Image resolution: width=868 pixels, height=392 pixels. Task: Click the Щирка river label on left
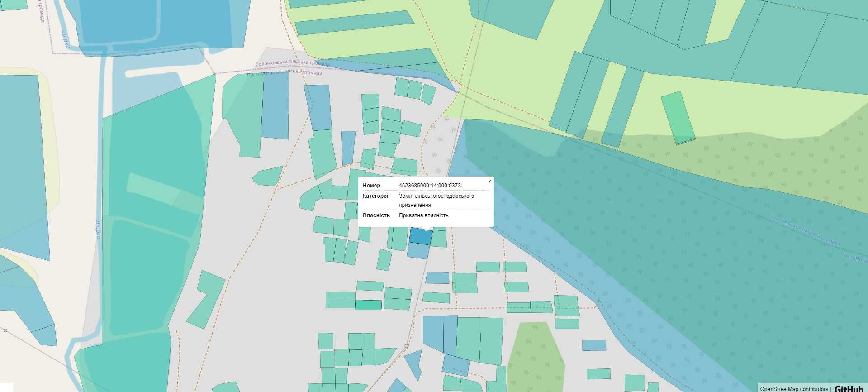click(97, 229)
